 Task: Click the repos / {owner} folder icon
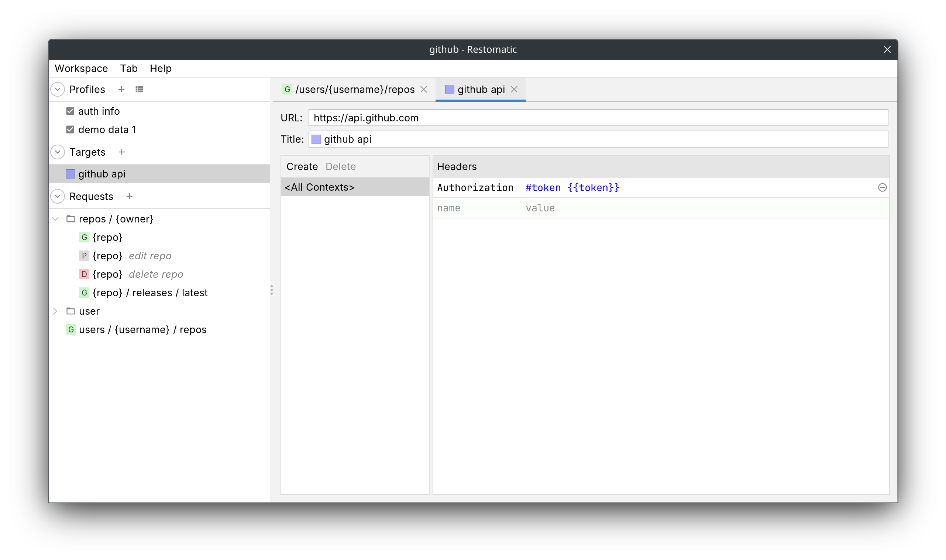(70, 219)
